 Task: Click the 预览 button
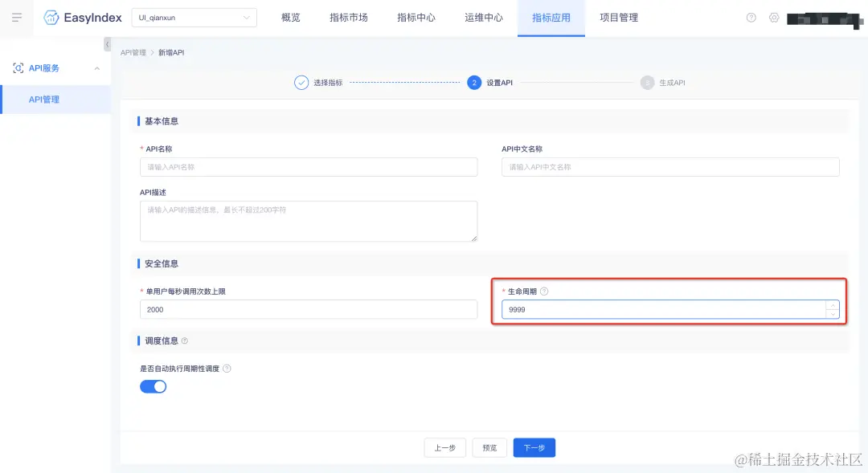(x=489, y=447)
